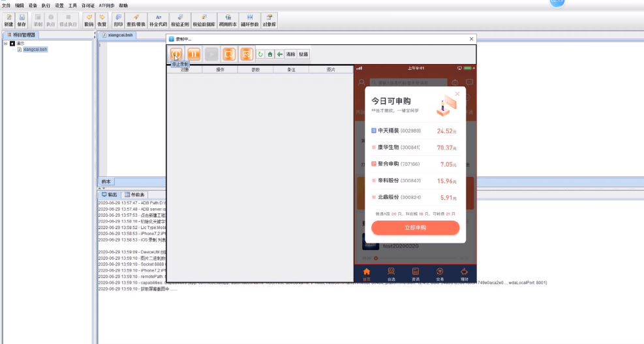Viewport: 644px width, 344px height.
Task: Click the 调用脚本 (Call script) toolbar icon
Action: click(228, 20)
